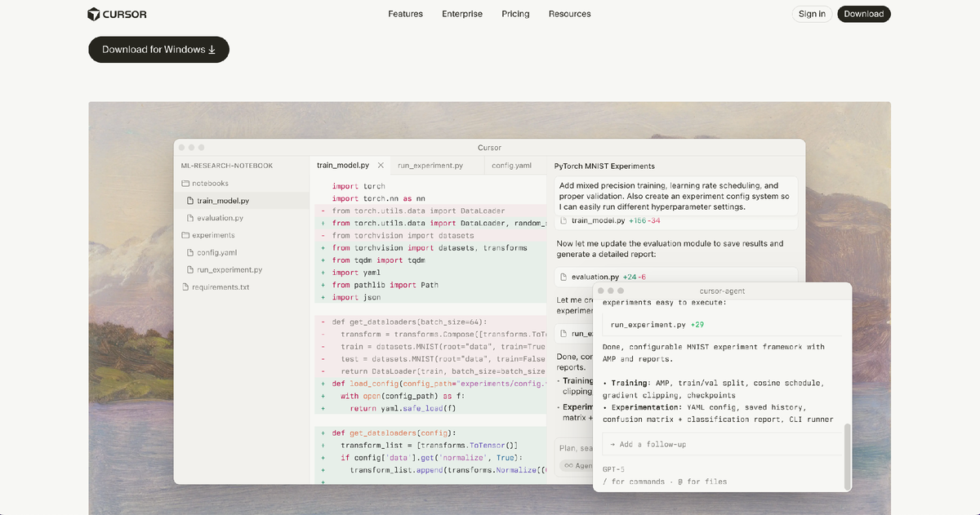Click the cursor-agent window title
Screen dimensions: 980x515
pyautogui.click(x=722, y=291)
